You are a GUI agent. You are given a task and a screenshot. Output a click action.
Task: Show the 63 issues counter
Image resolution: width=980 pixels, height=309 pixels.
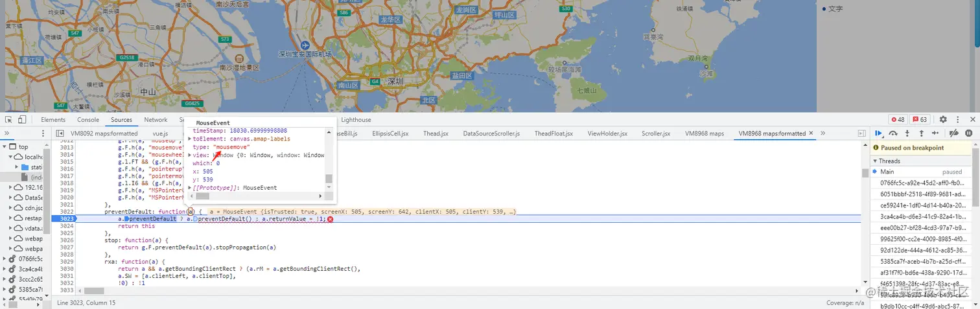click(920, 120)
